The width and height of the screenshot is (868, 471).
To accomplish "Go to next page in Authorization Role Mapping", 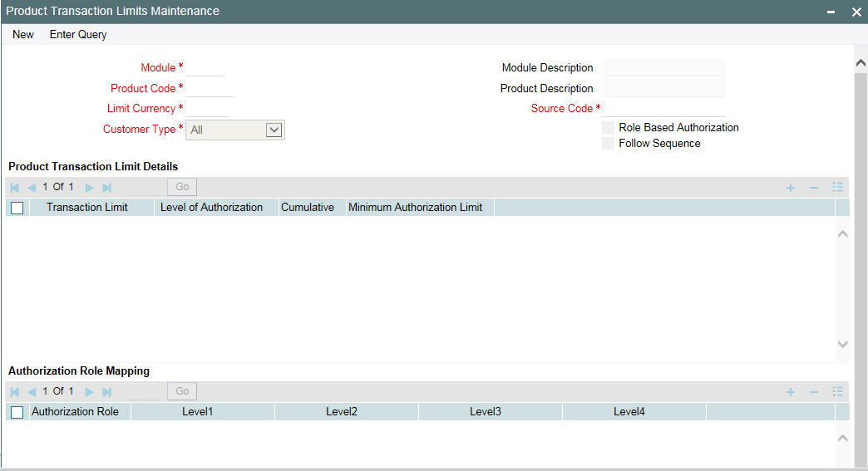I will [89, 392].
